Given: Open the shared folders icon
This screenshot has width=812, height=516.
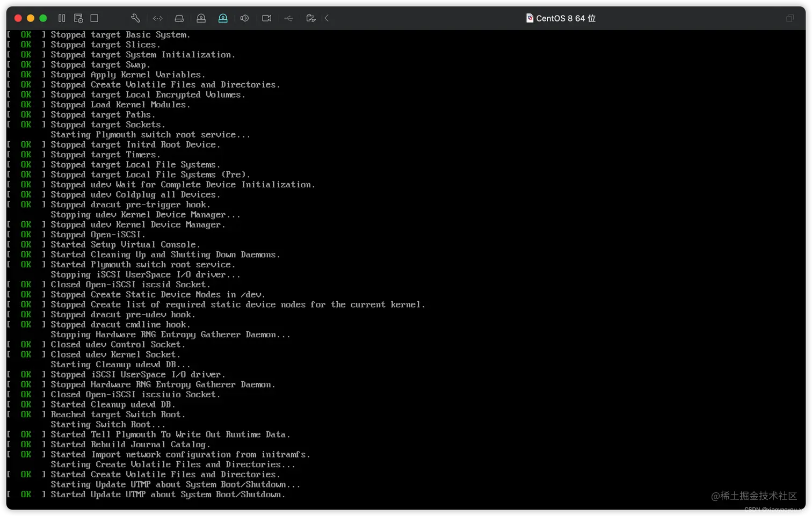Looking at the screenshot, I should [x=310, y=18].
